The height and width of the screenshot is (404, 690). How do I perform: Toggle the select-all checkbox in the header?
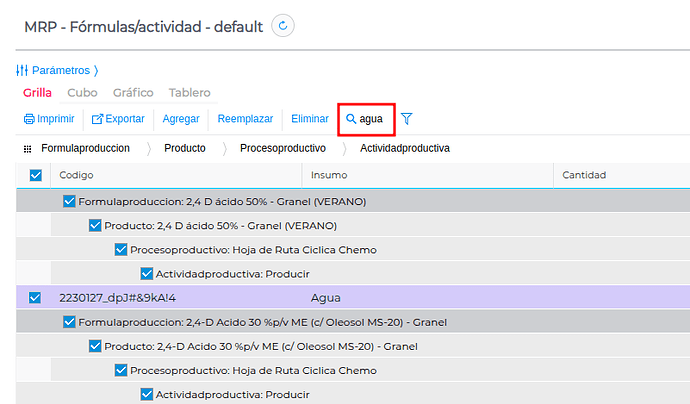pyautogui.click(x=36, y=175)
